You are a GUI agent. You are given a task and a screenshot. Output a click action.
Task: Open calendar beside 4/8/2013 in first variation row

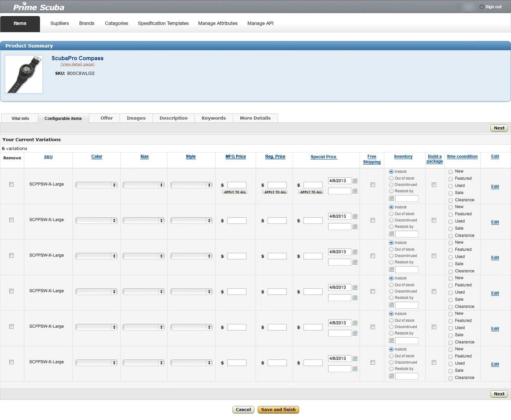coord(355,181)
